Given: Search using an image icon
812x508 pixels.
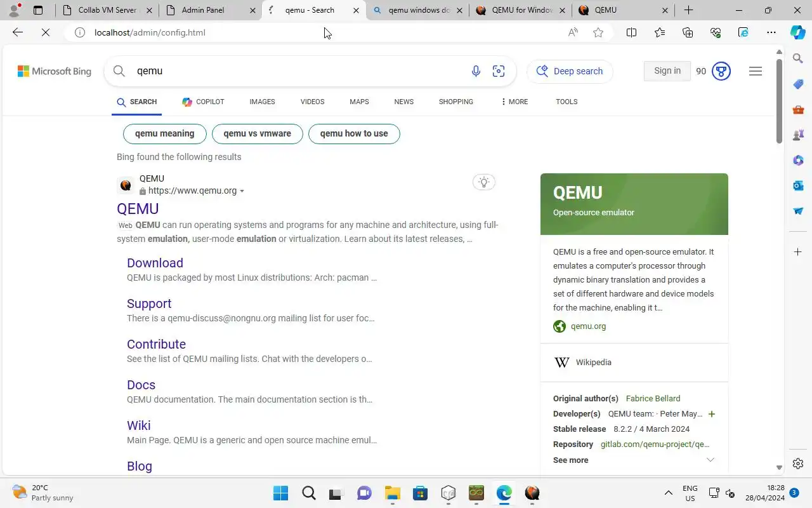Looking at the screenshot, I should (x=499, y=71).
